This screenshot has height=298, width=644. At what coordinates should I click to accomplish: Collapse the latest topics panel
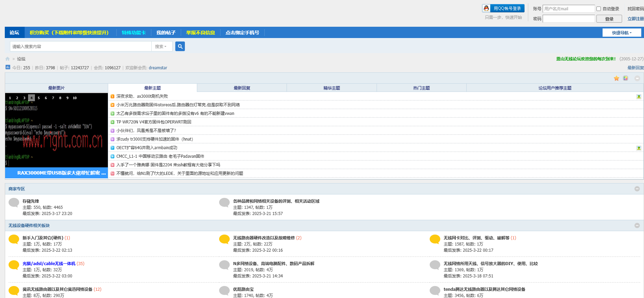tap(637, 79)
